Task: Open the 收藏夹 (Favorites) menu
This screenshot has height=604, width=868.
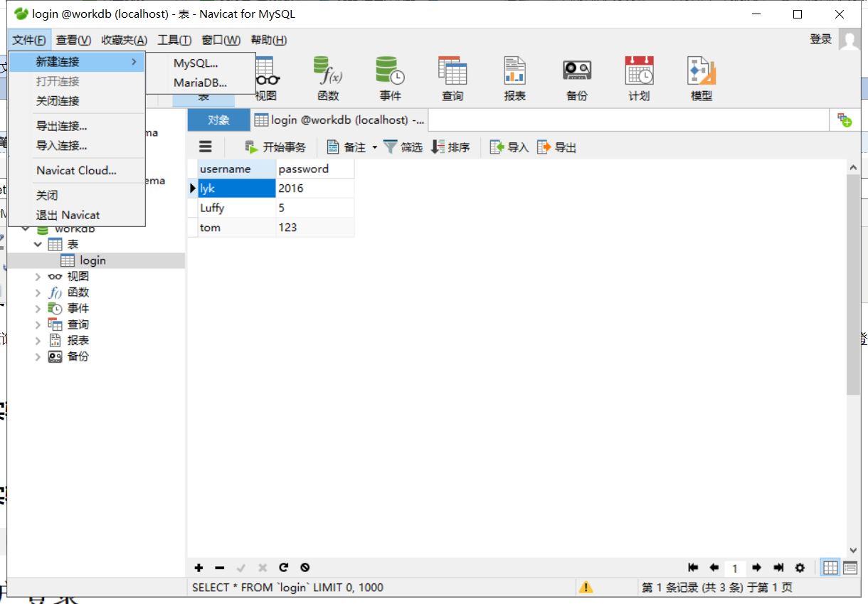Action: pos(124,40)
